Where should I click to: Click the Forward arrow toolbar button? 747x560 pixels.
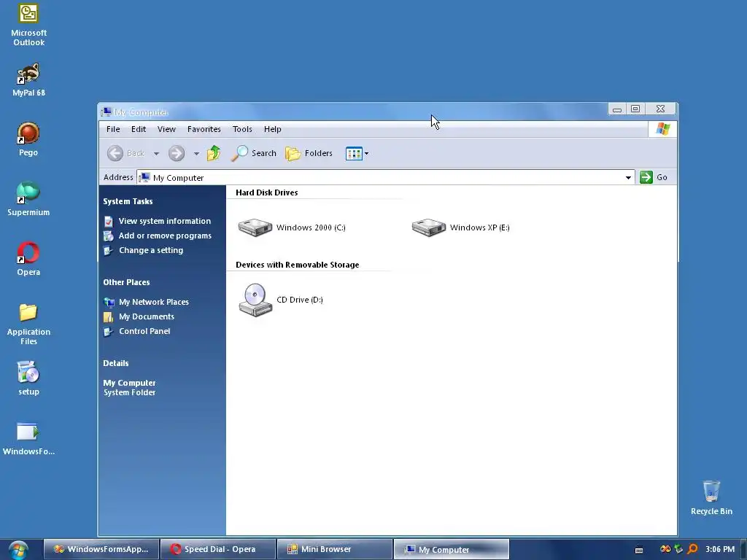(x=177, y=153)
